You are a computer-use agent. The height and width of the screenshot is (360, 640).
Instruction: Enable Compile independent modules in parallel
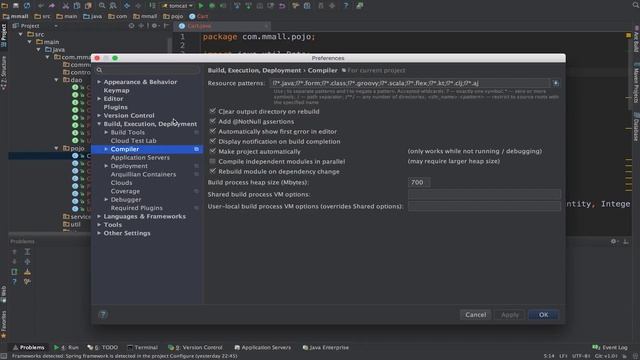coord(212,161)
